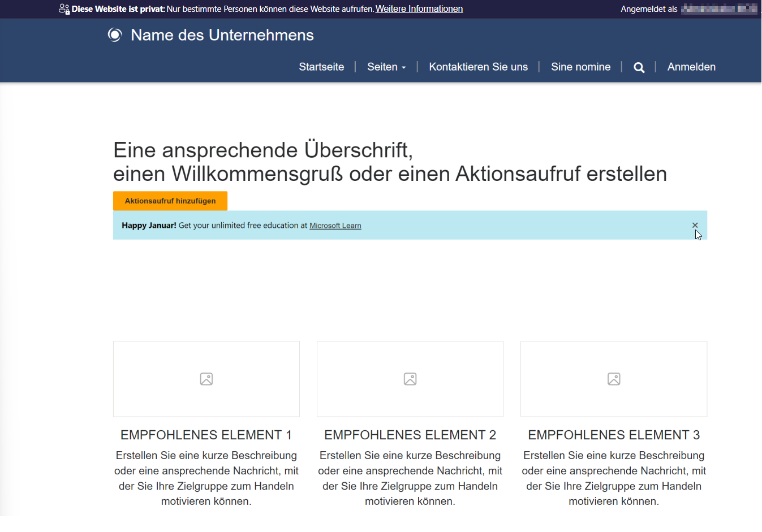Screen dimensions: 762x532
Task: Open the placeholder image above Empfohlenes Element 2
Action: point(410,379)
